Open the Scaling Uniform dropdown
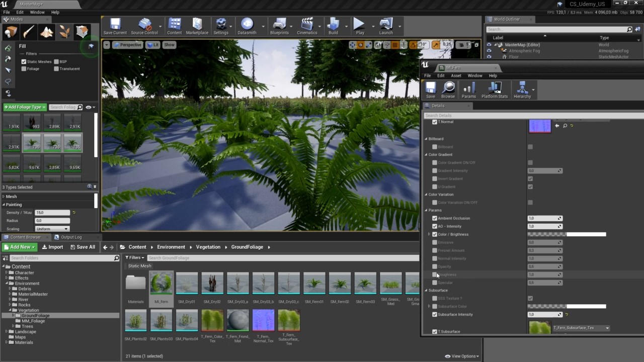Screen dimensions: 644x362 click(52, 229)
